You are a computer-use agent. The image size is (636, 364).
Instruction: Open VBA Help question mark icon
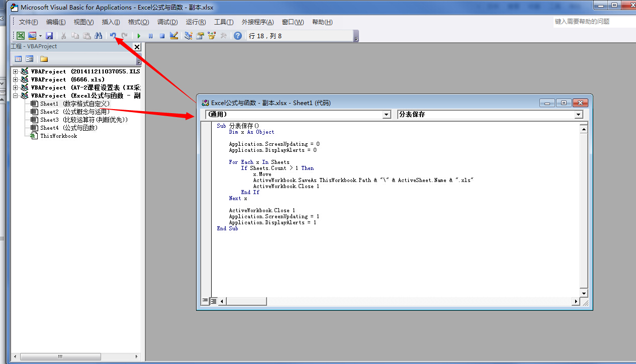pyautogui.click(x=238, y=36)
